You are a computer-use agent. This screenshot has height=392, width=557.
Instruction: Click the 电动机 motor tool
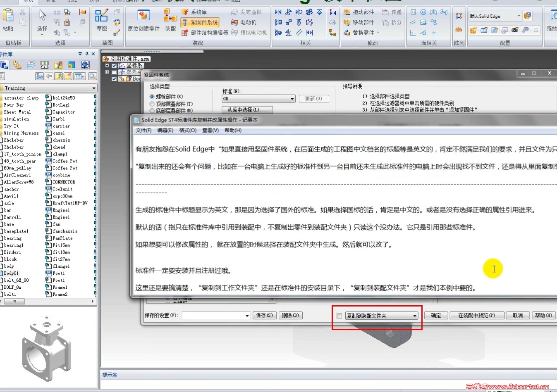click(244, 22)
